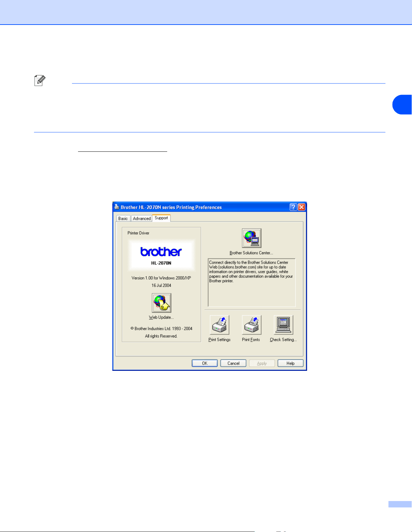Click the question mark help icon in title bar

click(x=293, y=207)
